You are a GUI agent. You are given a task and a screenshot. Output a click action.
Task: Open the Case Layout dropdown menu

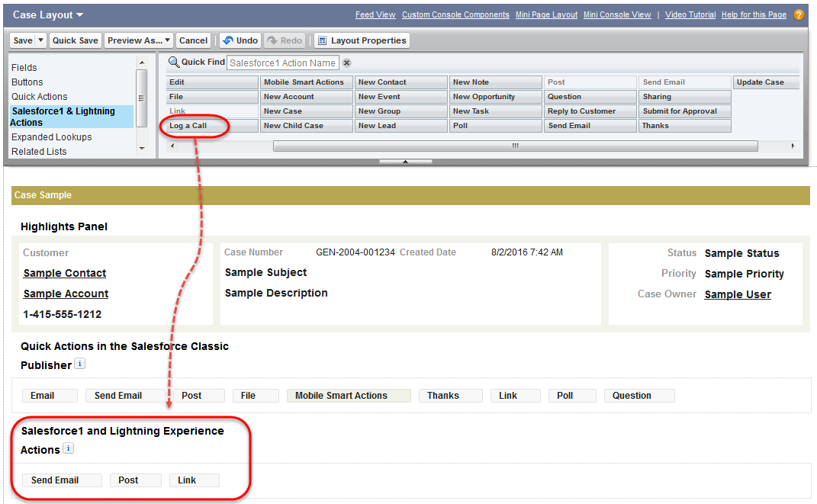coord(48,15)
